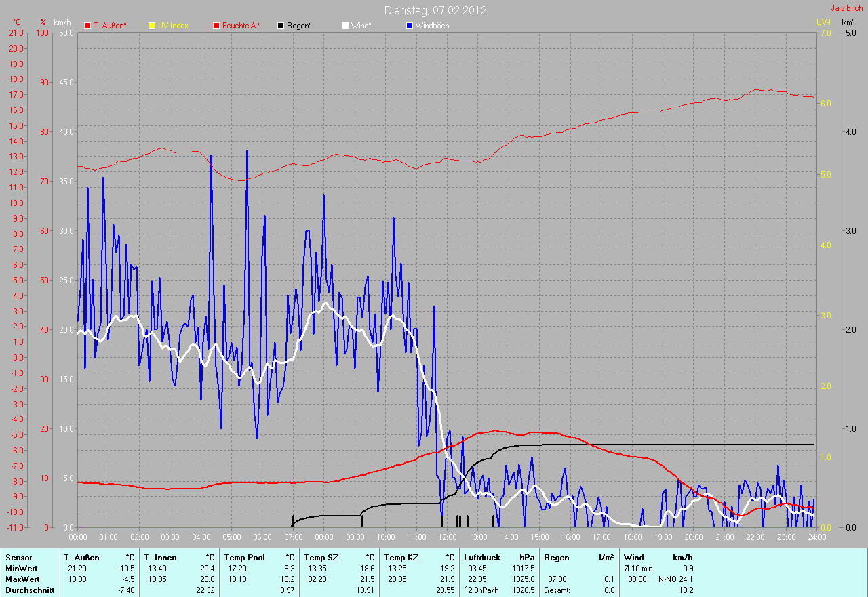This screenshot has height=597, width=868.
Task: Select the Durchschnitt row label
Action: click(x=29, y=590)
